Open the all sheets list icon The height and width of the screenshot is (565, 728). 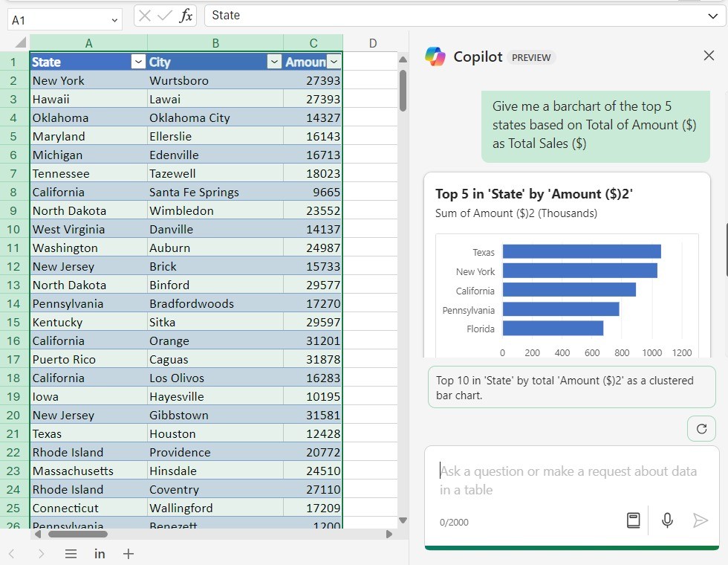[x=71, y=554]
